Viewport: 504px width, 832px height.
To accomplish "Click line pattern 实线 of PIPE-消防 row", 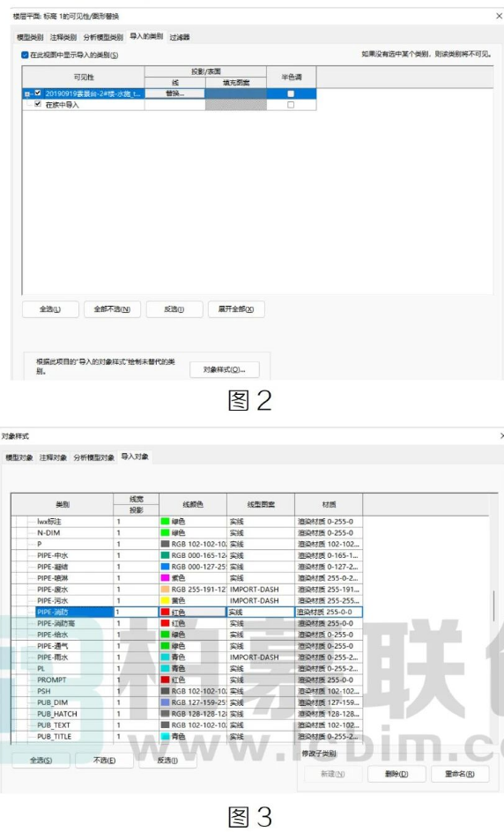I will tap(261, 612).
